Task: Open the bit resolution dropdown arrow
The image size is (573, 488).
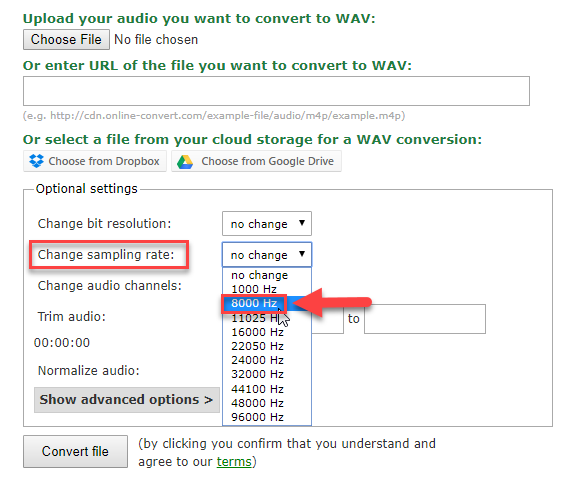Action: point(301,223)
